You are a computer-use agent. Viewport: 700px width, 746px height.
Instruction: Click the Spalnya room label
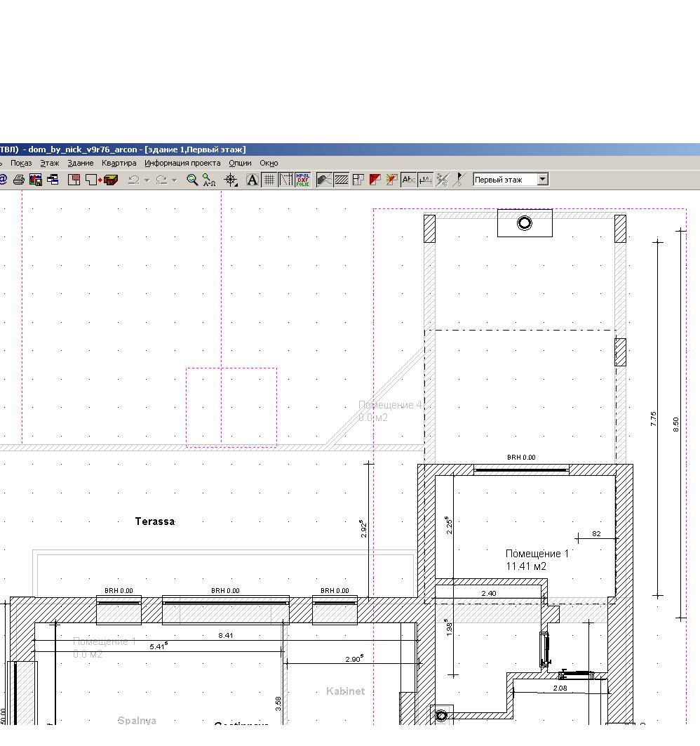pos(137,720)
